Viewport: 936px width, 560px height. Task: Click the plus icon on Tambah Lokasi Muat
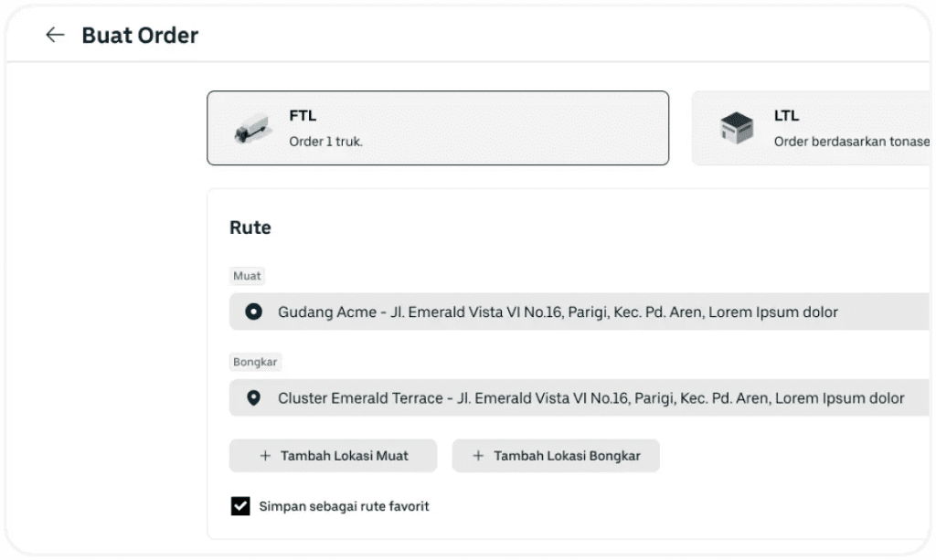click(265, 456)
